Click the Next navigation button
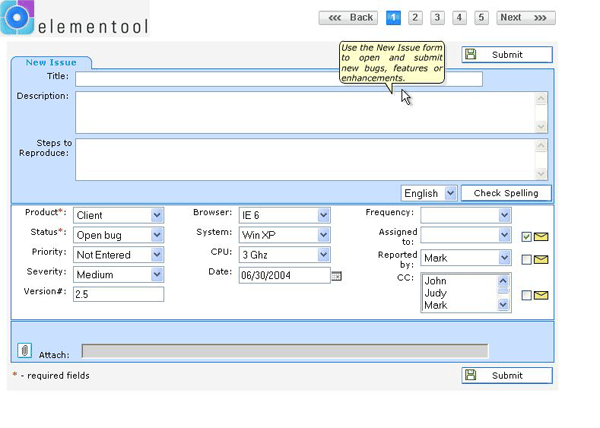 coord(526,18)
